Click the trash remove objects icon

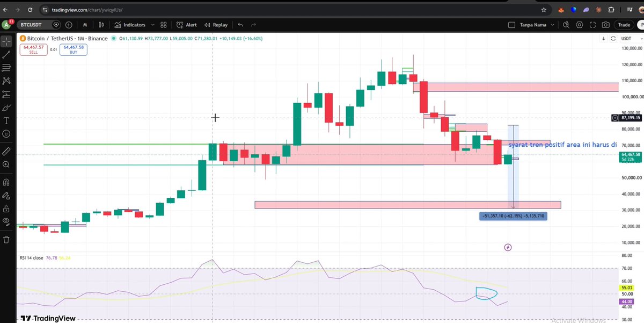coord(6,240)
